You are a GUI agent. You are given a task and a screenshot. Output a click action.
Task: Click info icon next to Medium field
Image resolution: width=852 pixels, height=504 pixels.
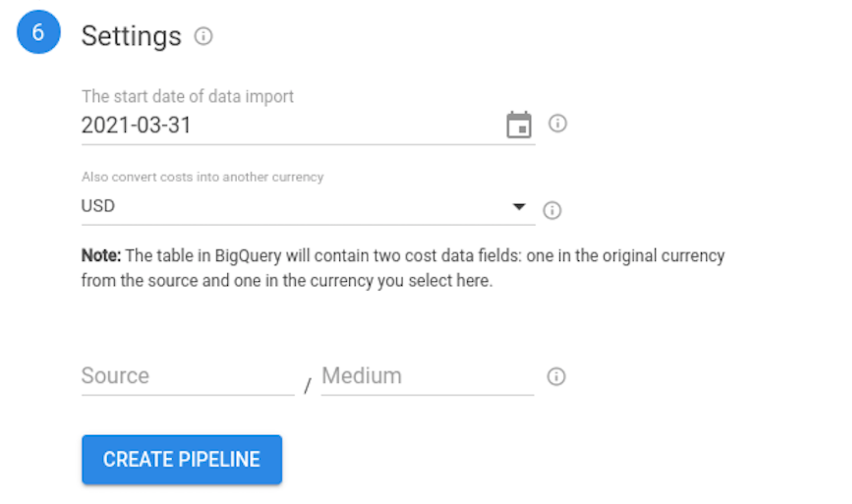point(556,376)
